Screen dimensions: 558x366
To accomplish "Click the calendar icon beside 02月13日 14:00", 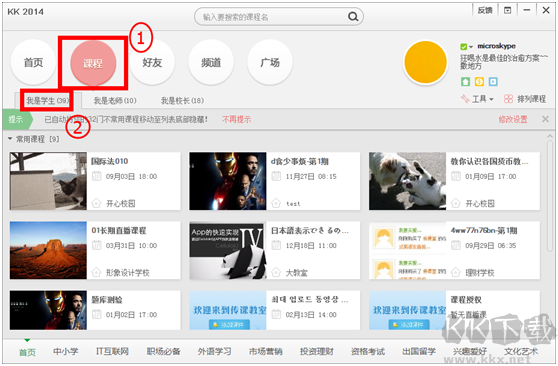I will tap(276, 314).
